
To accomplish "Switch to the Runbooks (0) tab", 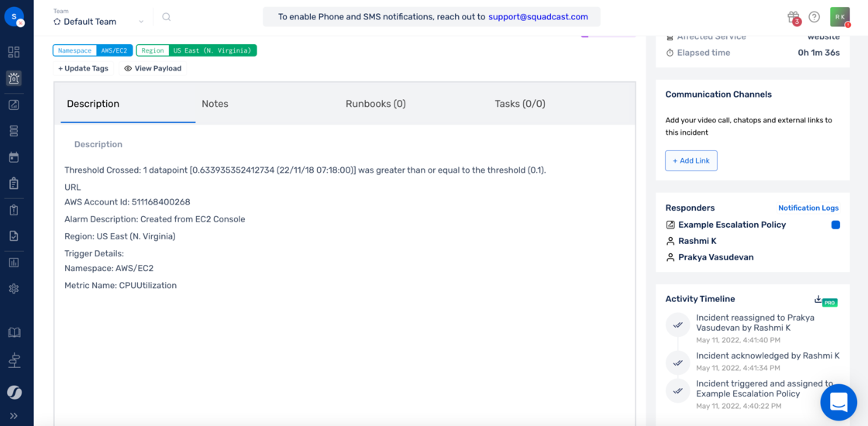I will tap(376, 104).
